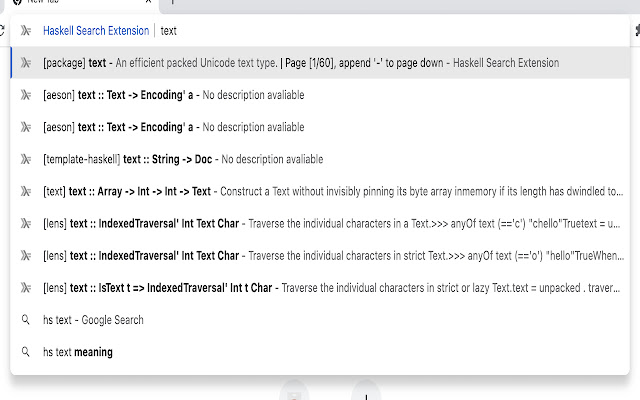Open a new tab with the plus button
Viewport: 640px width, 400px height.
pyautogui.click(x=172, y=2)
